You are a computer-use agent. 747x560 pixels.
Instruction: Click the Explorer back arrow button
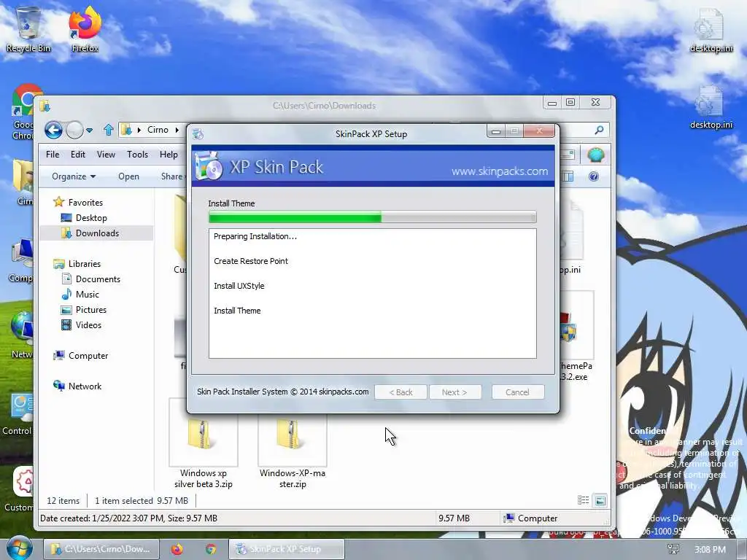[53, 130]
